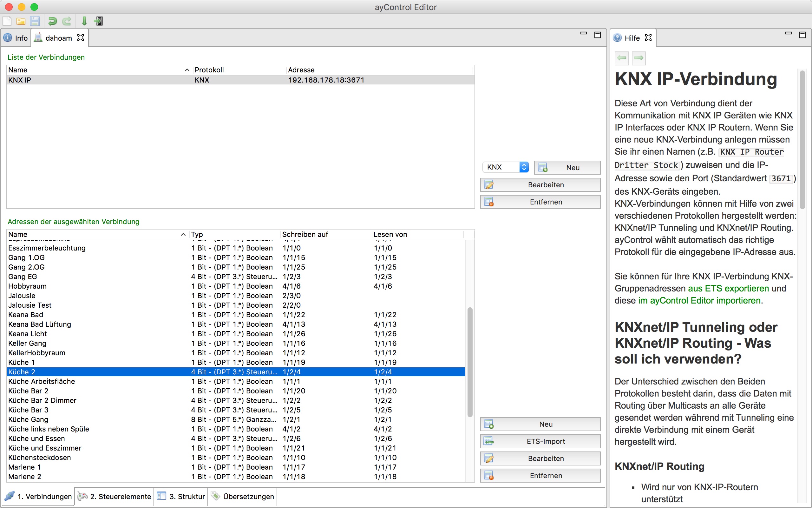Image resolution: width=812 pixels, height=508 pixels.
Task: Click the new file toolbar icon
Action: 7,21
